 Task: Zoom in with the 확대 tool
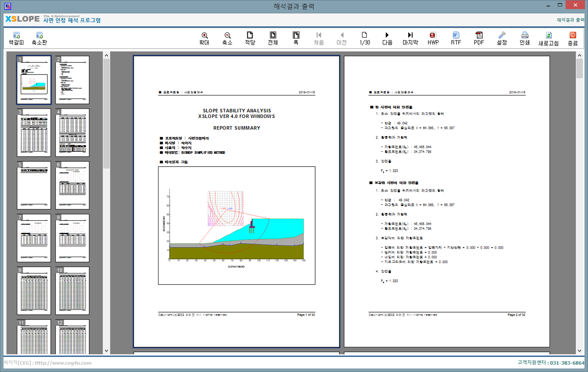[x=204, y=38]
